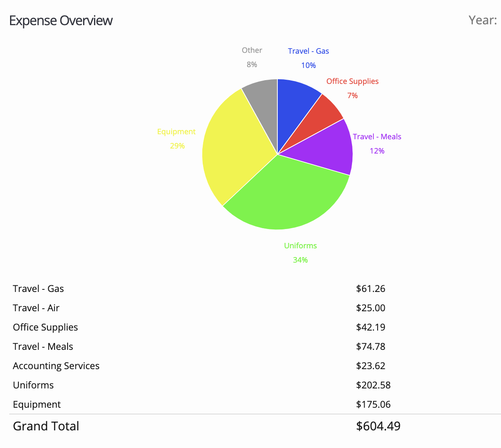The height and width of the screenshot is (448, 501).
Task: Click the $42.19 Office Supplies amount
Action: (371, 327)
